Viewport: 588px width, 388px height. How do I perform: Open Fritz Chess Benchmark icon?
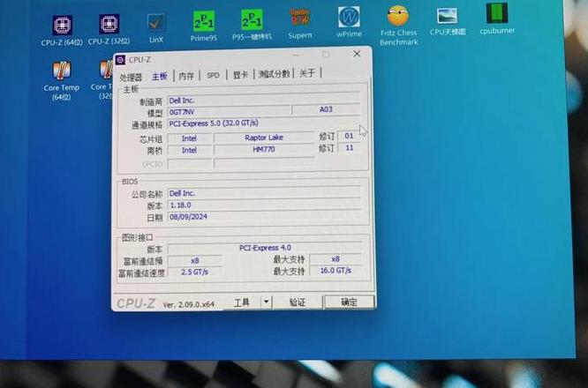pos(398,26)
